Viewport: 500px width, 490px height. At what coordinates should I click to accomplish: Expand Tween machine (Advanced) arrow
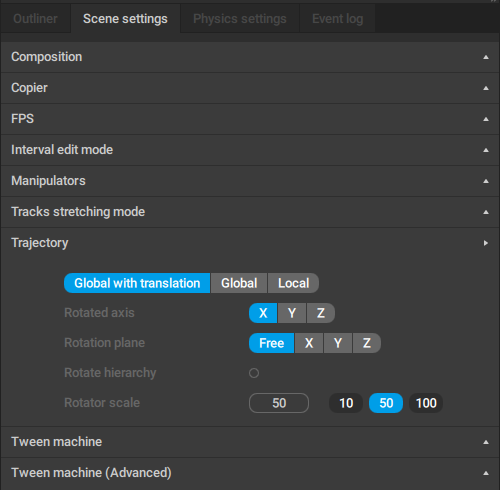pos(486,473)
